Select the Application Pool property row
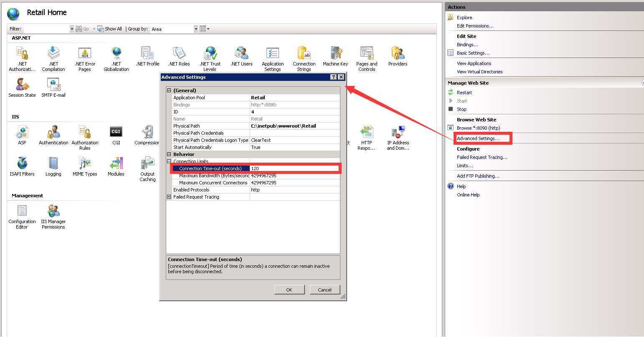 (x=253, y=98)
